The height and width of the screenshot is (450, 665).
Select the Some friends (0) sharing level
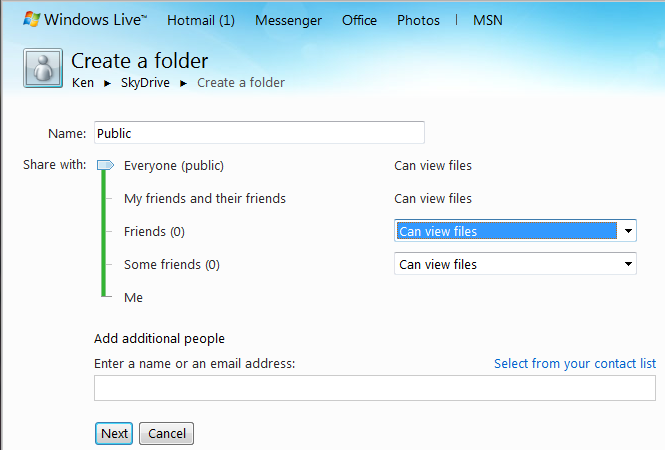[x=172, y=264]
